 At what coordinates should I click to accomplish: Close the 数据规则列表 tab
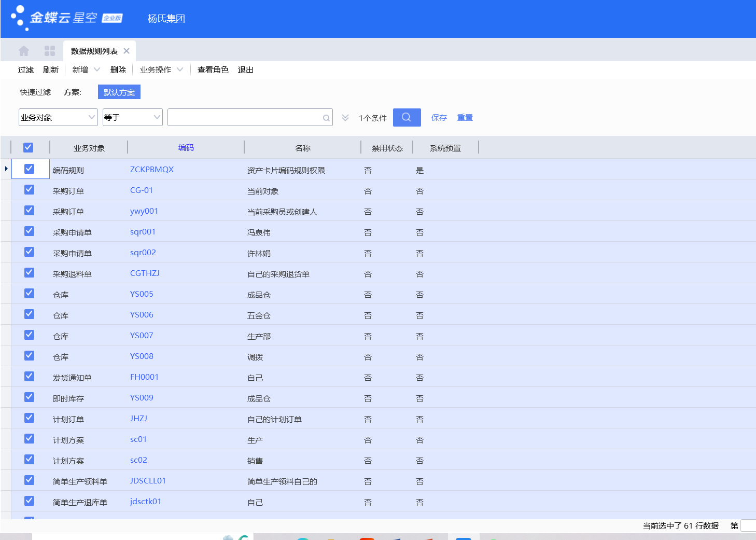coord(127,51)
